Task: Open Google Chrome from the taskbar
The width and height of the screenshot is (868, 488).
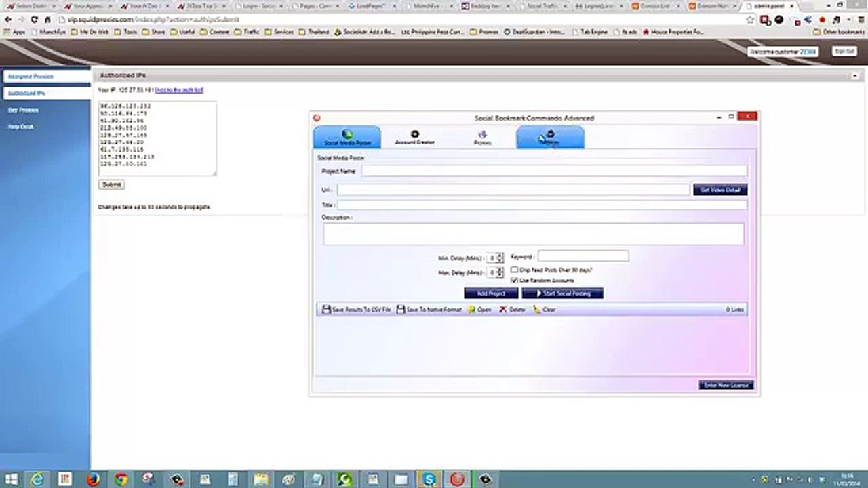Action: [121, 479]
